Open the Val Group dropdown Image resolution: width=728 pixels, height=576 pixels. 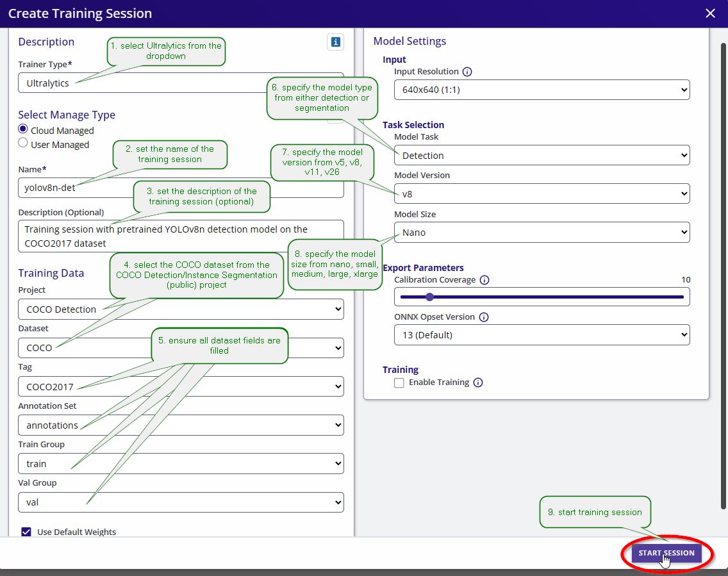[181, 502]
